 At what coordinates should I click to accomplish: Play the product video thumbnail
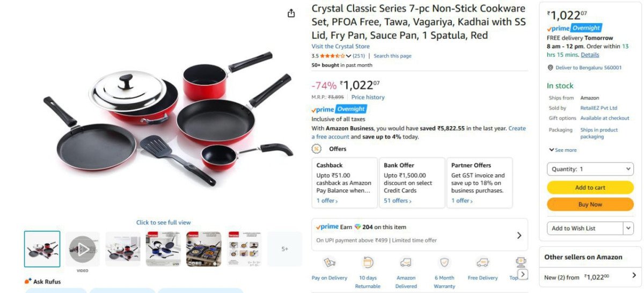(82, 249)
